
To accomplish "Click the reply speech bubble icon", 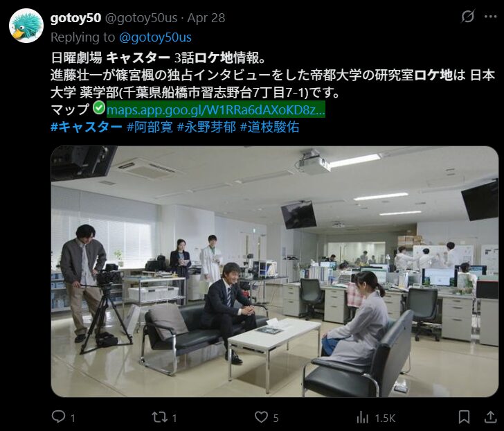I will (x=58, y=417).
